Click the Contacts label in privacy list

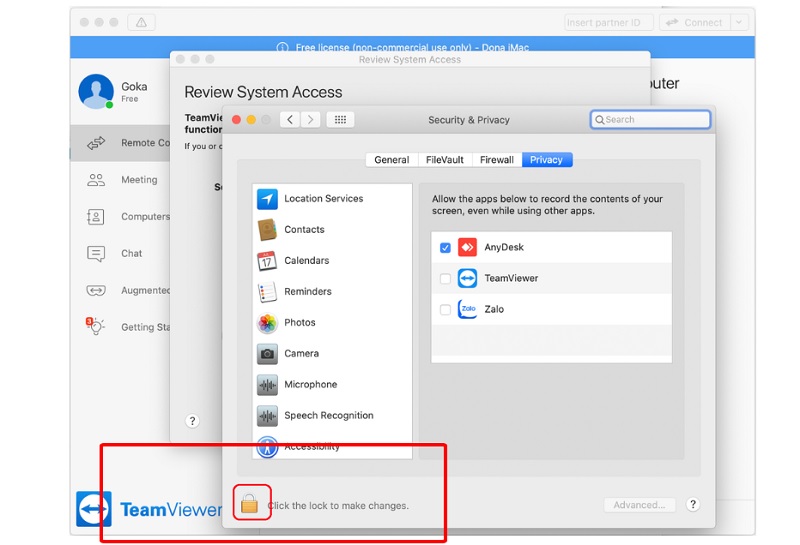305,230
